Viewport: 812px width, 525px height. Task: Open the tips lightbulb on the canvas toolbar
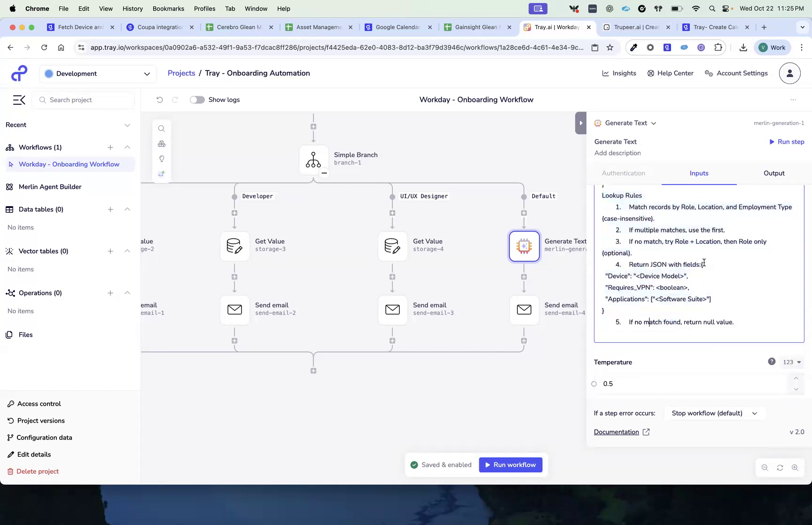pos(162,159)
